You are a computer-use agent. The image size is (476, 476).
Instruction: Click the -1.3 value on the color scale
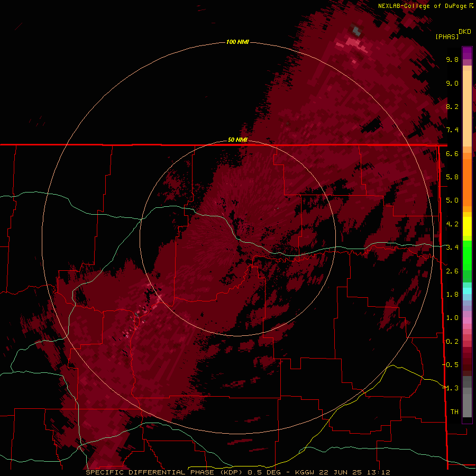pyautogui.click(x=451, y=388)
